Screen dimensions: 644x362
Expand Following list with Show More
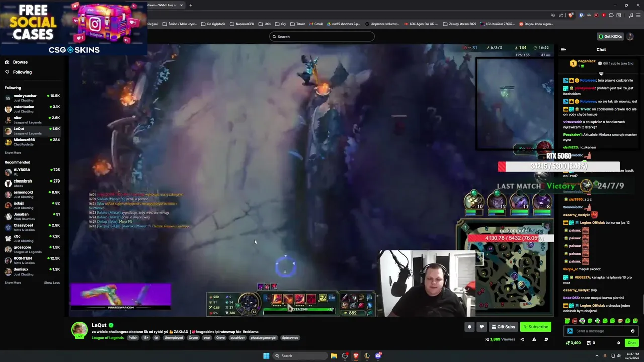(13, 153)
